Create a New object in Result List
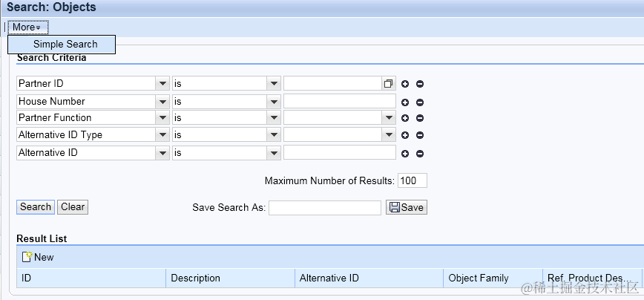Screen dimensions: 644x300 tap(38, 257)
